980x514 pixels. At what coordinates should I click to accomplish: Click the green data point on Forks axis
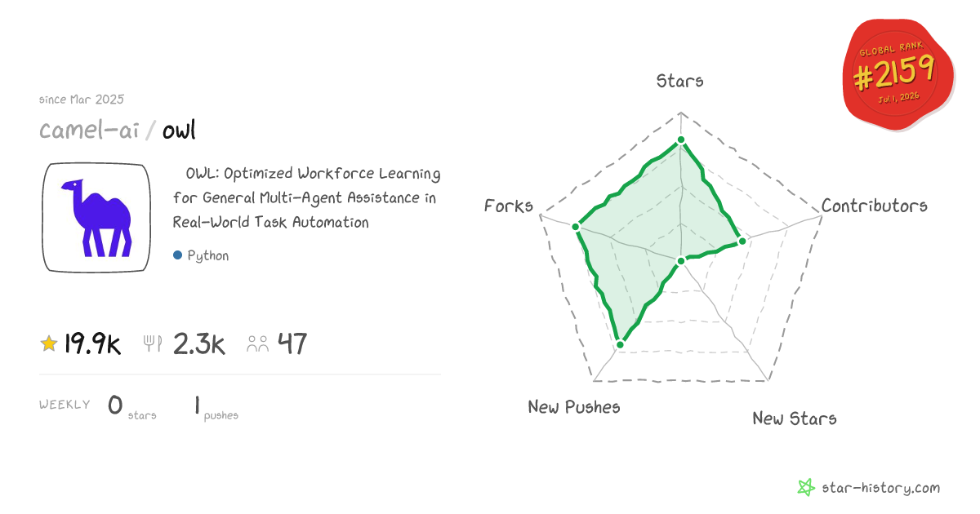(x=576, y=226)
